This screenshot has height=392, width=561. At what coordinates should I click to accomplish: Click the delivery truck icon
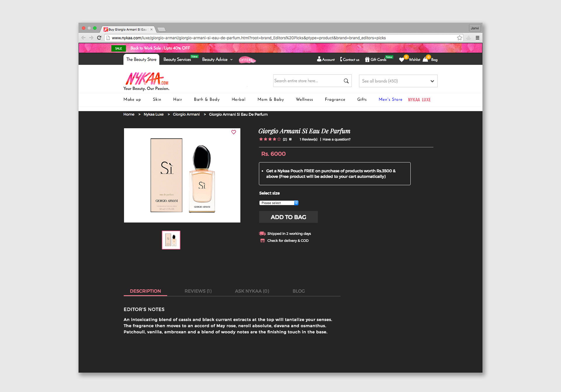[x=262, y=234]
